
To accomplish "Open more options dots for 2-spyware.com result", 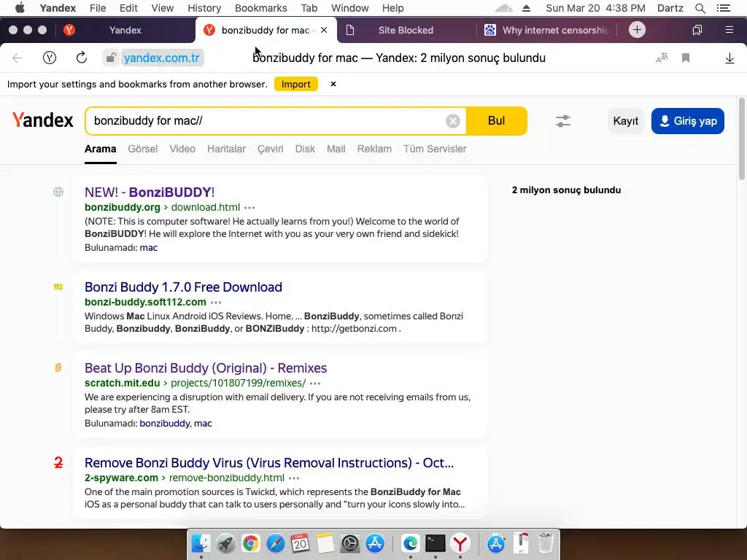I will click(294, 478).
